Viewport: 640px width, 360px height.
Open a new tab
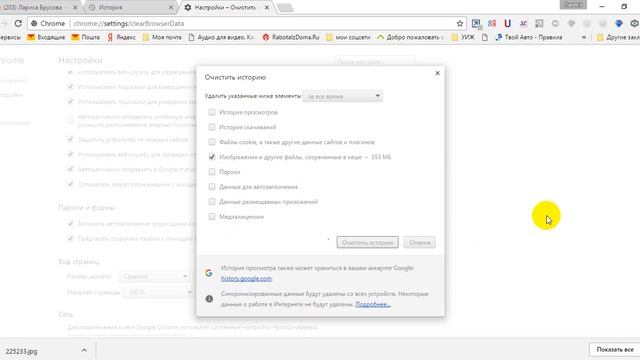285,7
